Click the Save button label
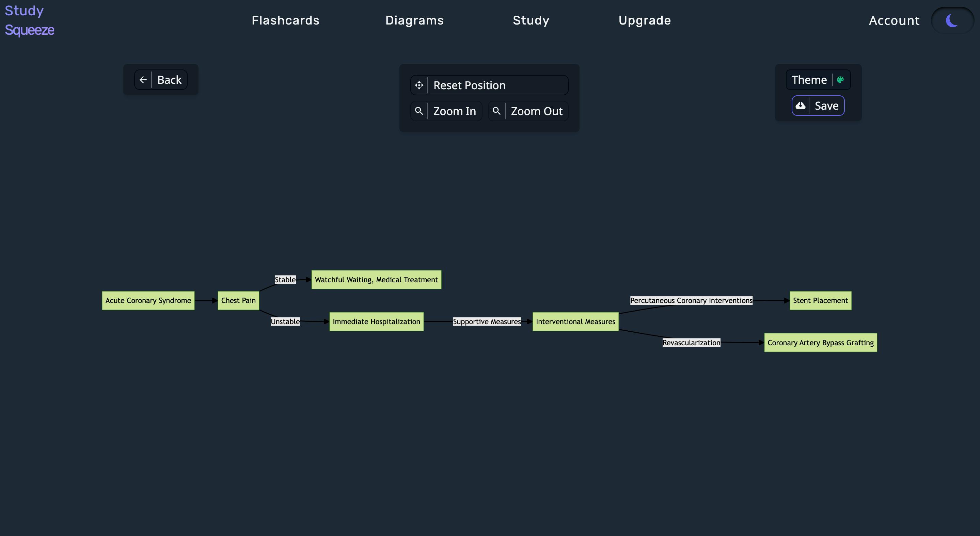Screen dimensions: 980x536 pyautogui.click(x=827, y=106)
